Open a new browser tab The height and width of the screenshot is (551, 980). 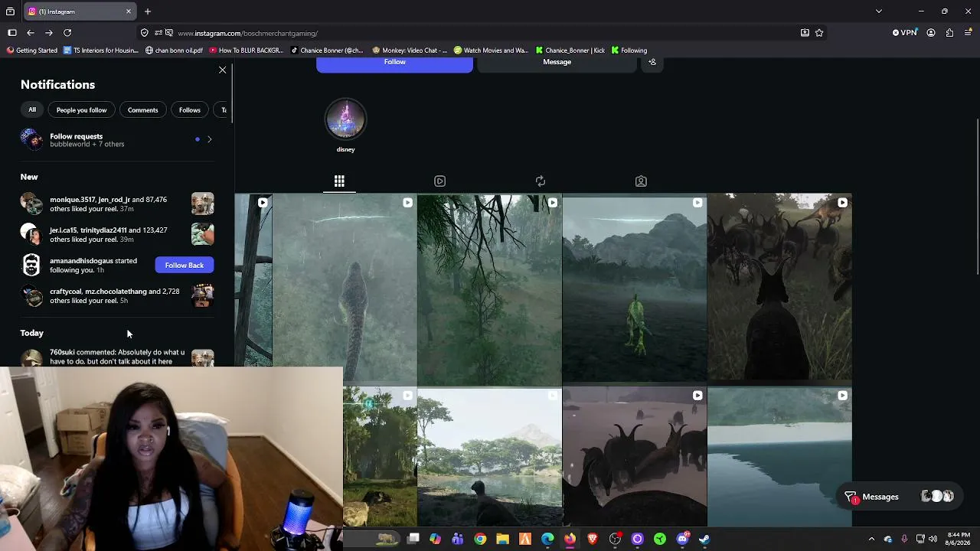point(148,11)
